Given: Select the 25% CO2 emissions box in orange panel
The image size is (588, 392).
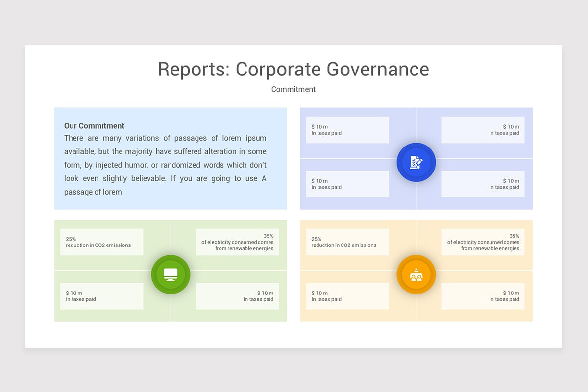Looking at the screenshot, I should (x=347, y=242).
